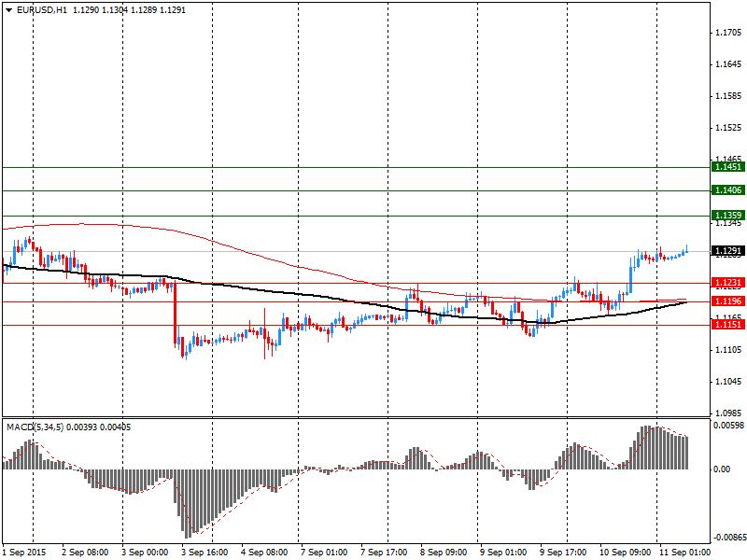
Task: Click the chart menu triangle beside EURUSD,H1
Action: 9,10
